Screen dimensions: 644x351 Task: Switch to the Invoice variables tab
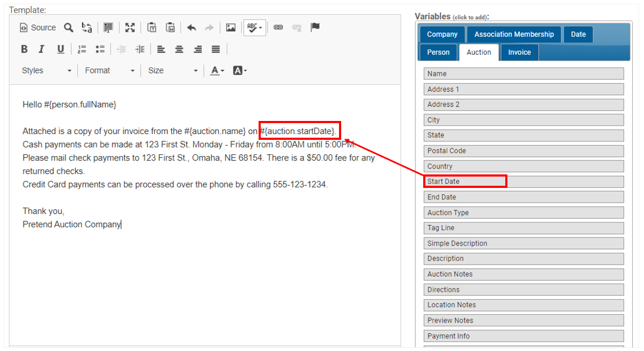(519, 52)
